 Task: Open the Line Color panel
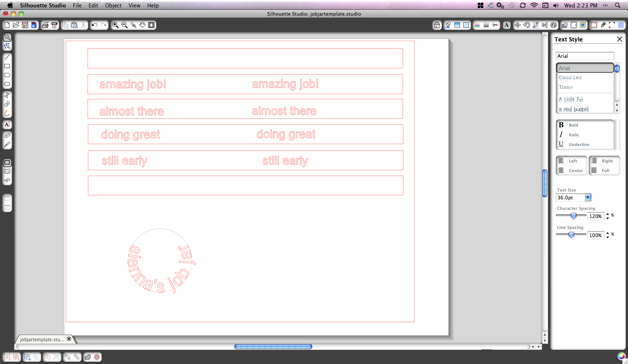(x=477, y=25)
